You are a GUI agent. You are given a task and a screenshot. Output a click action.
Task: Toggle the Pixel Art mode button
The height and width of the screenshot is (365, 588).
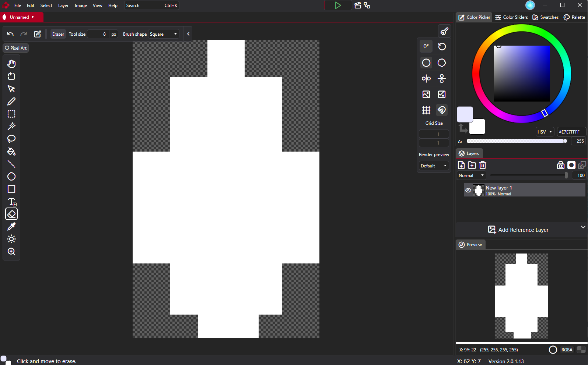click(16, 48)
